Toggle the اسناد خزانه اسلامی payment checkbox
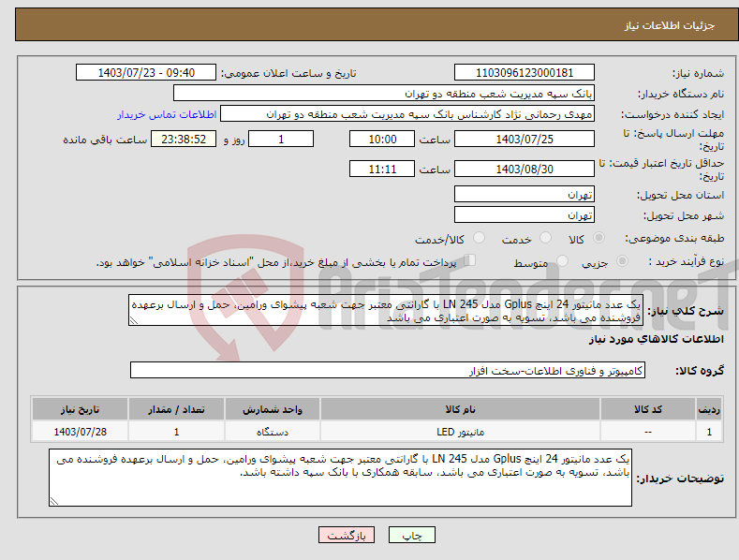Viewport: 739px width, 560px height. click(x=470, y=259)
